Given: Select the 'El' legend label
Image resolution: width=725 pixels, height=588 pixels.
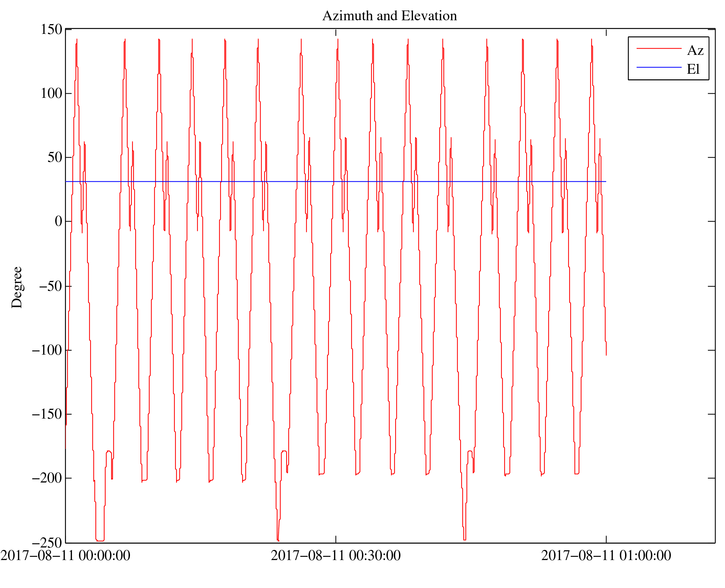Looking at the screenshot, I should click(693, 69).
